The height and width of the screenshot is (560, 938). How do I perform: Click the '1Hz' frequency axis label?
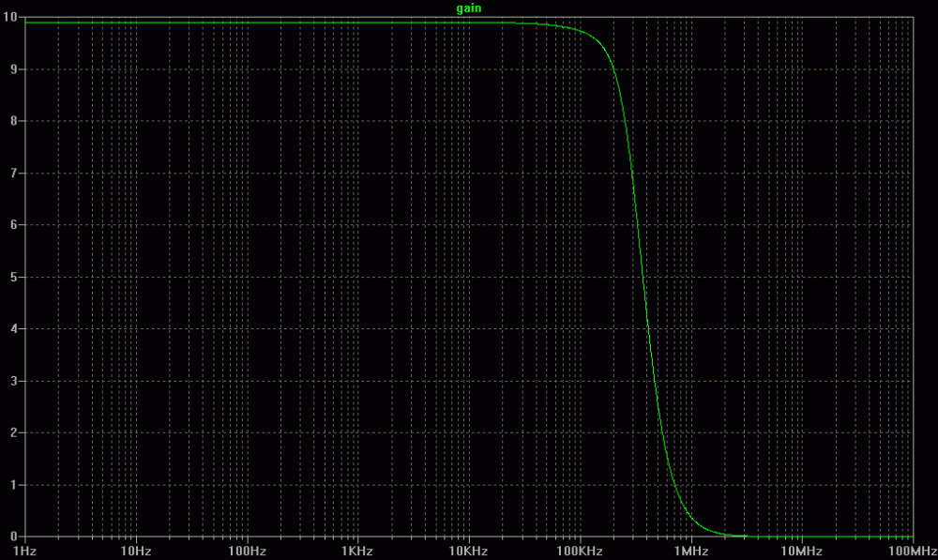24,551
